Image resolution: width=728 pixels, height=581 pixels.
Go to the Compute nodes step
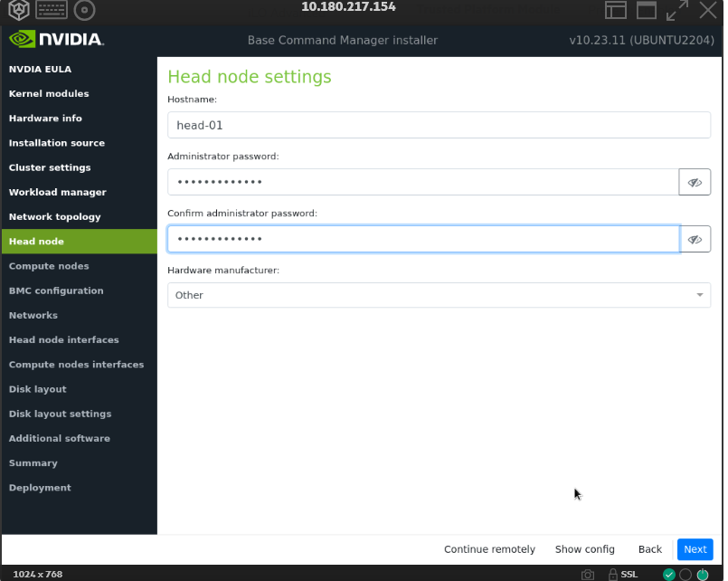[49, 266]
